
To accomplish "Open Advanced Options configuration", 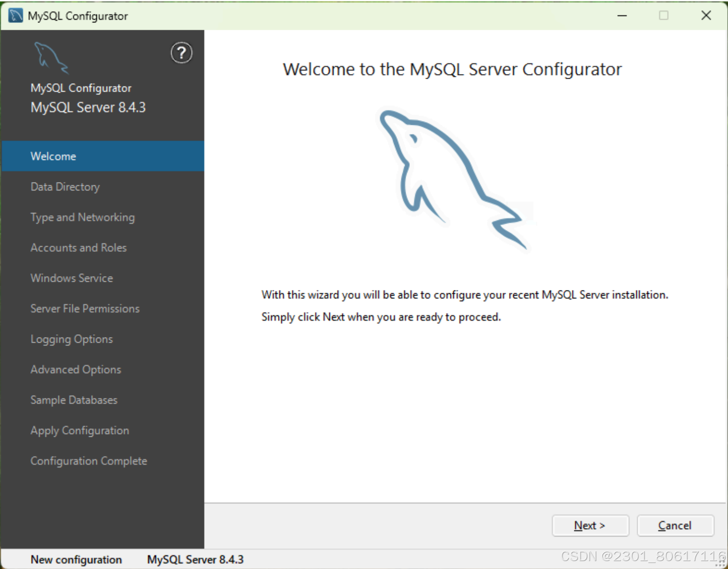I will [x=75, y=369].
